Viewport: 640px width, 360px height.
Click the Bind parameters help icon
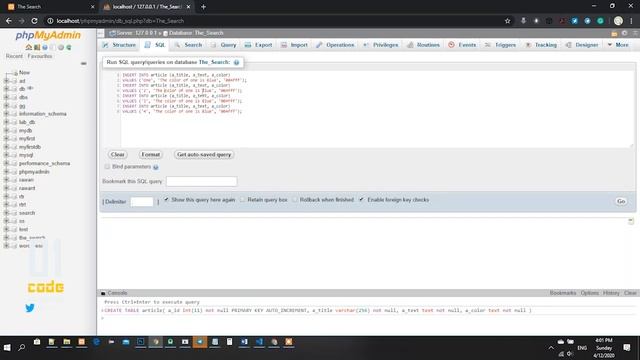point(156,167)
